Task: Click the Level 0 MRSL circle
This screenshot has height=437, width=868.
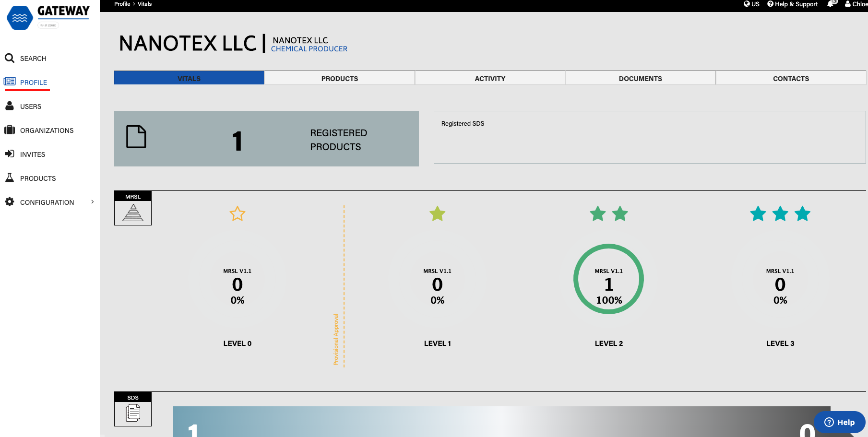Action: (x=238, y=279)
